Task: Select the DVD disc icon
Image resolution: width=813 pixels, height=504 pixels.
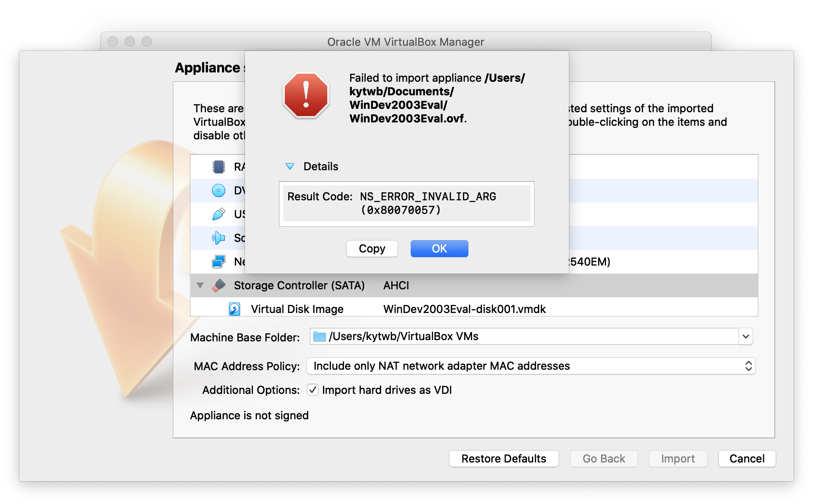Action: click(218, 191)
